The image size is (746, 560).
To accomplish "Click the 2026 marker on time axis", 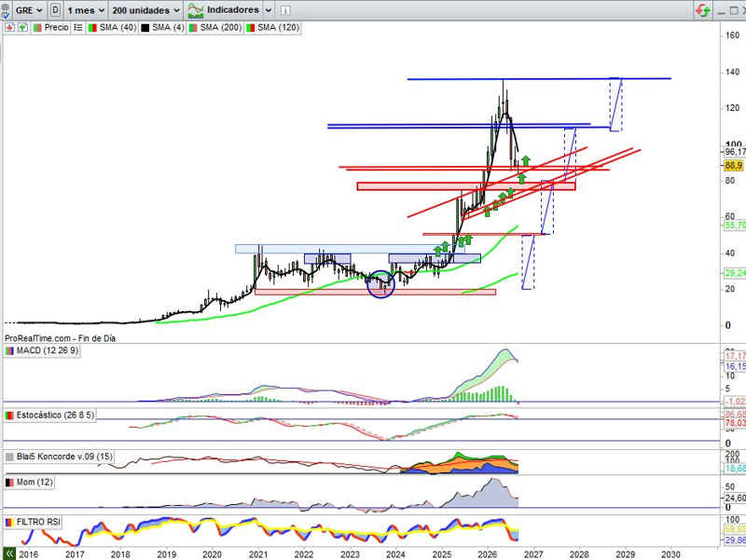I will pyautogui.click(x=488, y=554).
